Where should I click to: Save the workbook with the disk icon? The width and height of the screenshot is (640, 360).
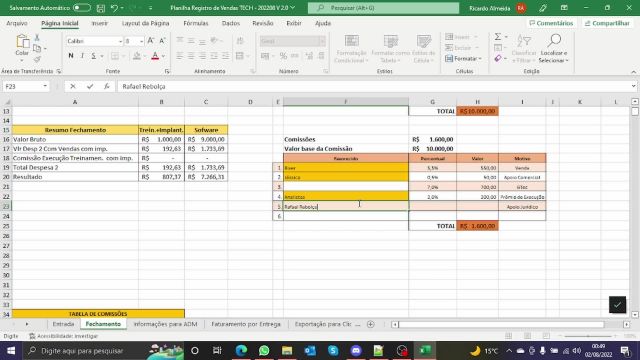(101, 8)
